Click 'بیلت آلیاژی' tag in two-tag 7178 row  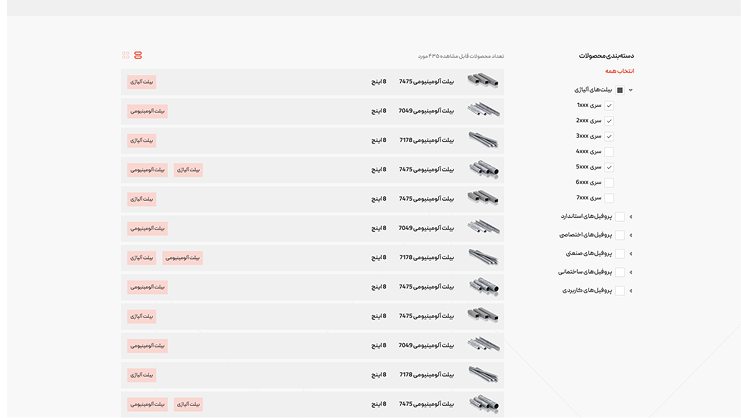[142, 258]
